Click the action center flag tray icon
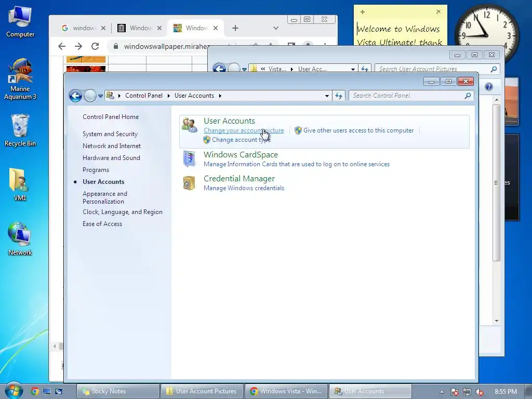Image resolution: width=532 pixels, height=399 pixels. click(x=455, y=392)
